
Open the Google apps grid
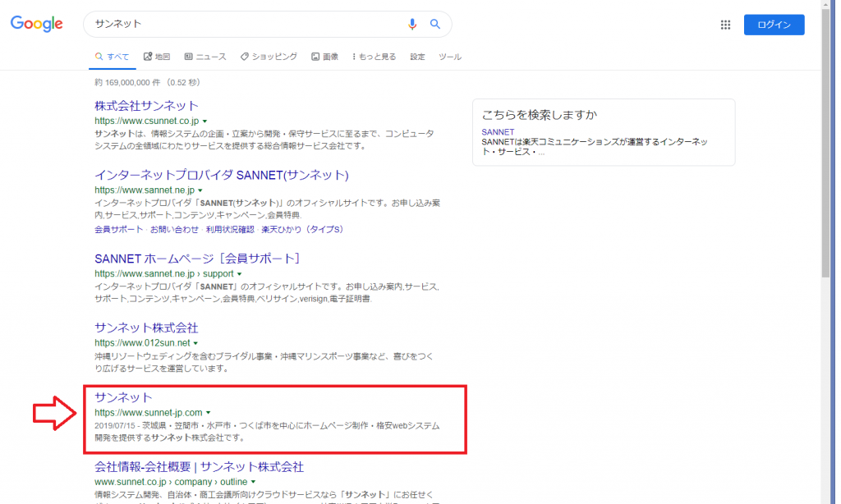[725, 25]
